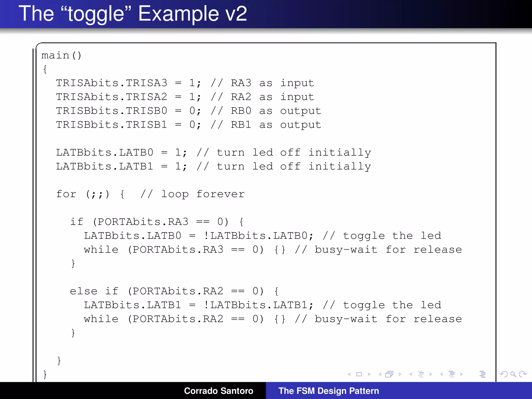
Task: Click the LATBbits.LATB1 = 1 initialization line
Action: point(214,166)
